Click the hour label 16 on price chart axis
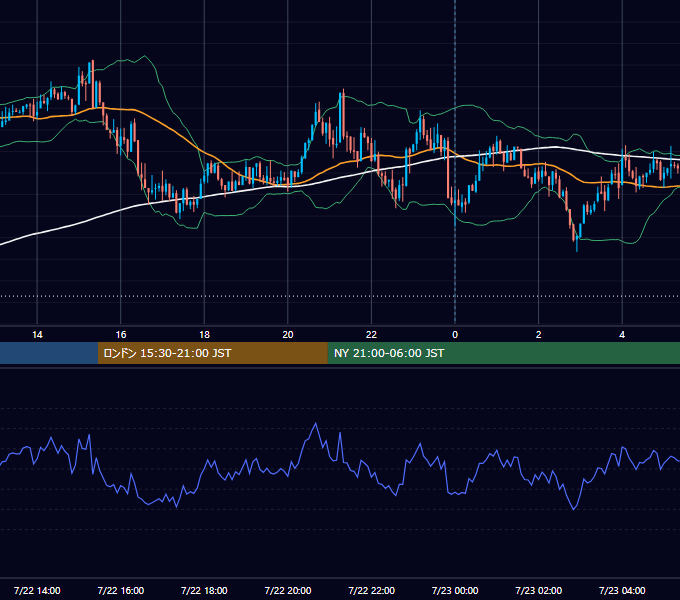The width and height of the screenshot is (680, 600). 121,335
